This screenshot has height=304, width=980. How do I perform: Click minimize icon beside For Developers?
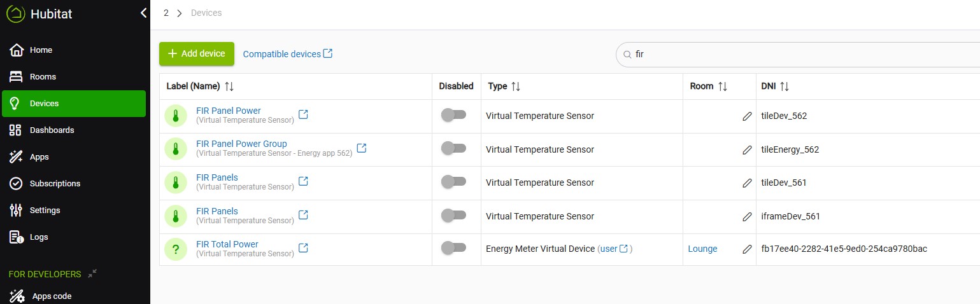point(92,273)
